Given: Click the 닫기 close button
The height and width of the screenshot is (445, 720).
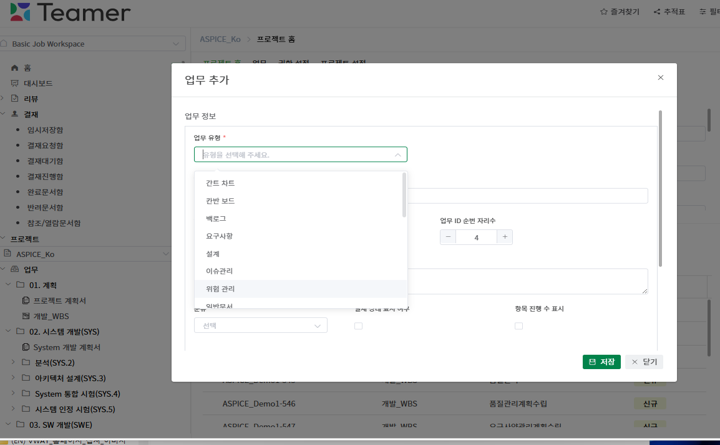Looking at the screenshot, I should 644,362.
